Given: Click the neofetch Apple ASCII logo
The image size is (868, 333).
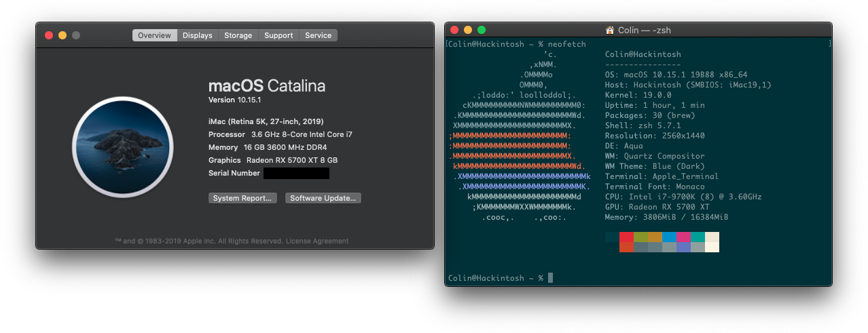Looking at the screenshot, I should tap(520, 136).
